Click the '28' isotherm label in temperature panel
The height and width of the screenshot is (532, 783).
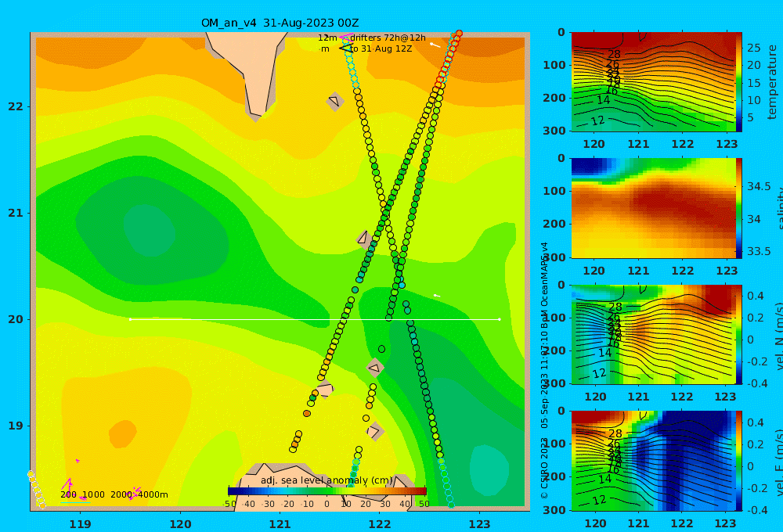[614, 54]
